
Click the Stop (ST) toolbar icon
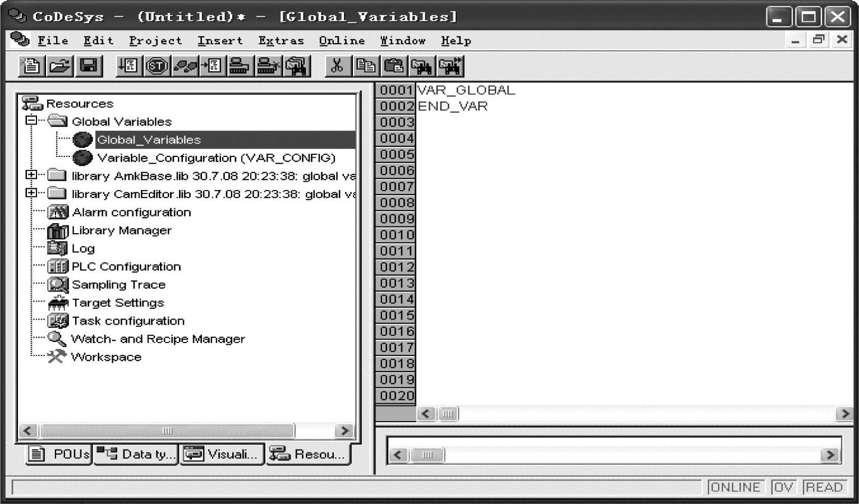click(157, 66)
